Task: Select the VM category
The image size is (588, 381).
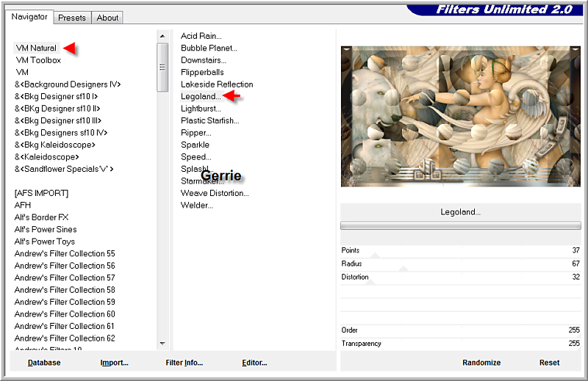Action: point(22,72)
